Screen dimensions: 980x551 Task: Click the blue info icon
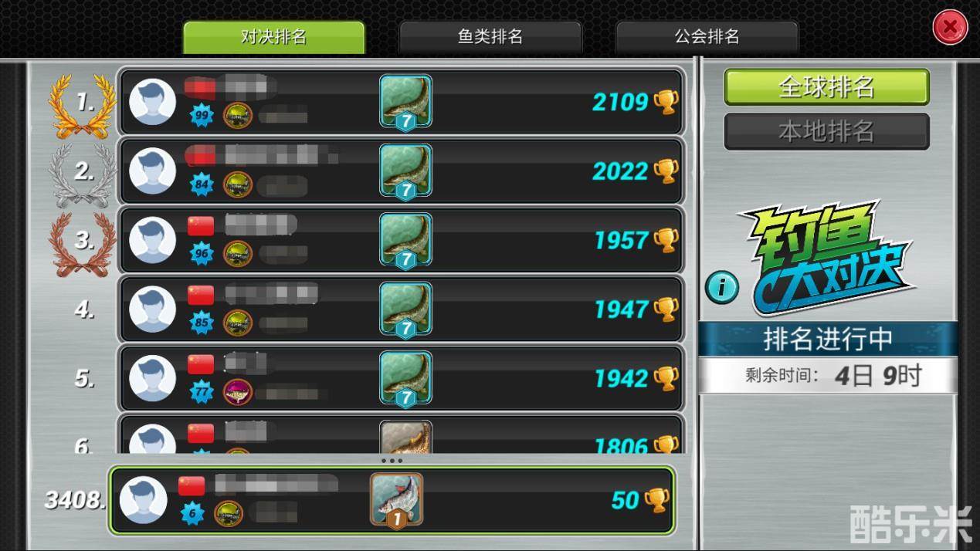click(x=722, y=288)
